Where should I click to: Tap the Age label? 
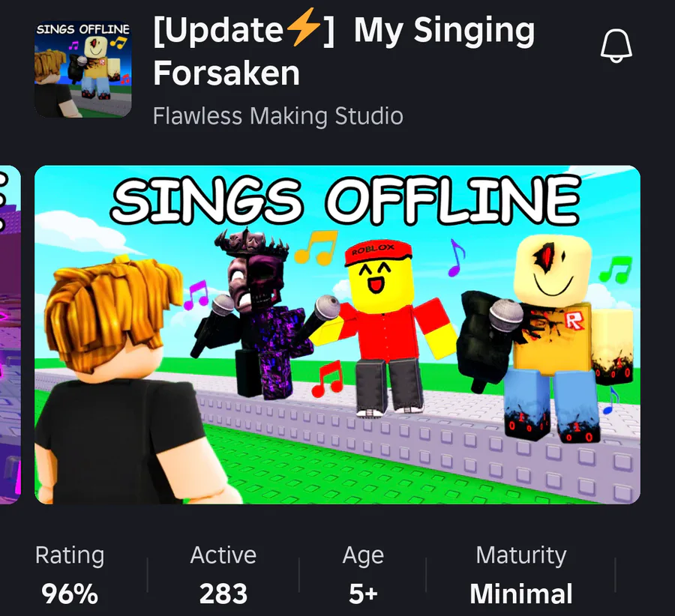point(363,556)
